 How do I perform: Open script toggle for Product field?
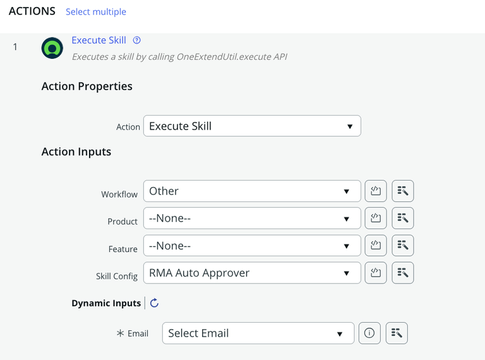(376, 218)
